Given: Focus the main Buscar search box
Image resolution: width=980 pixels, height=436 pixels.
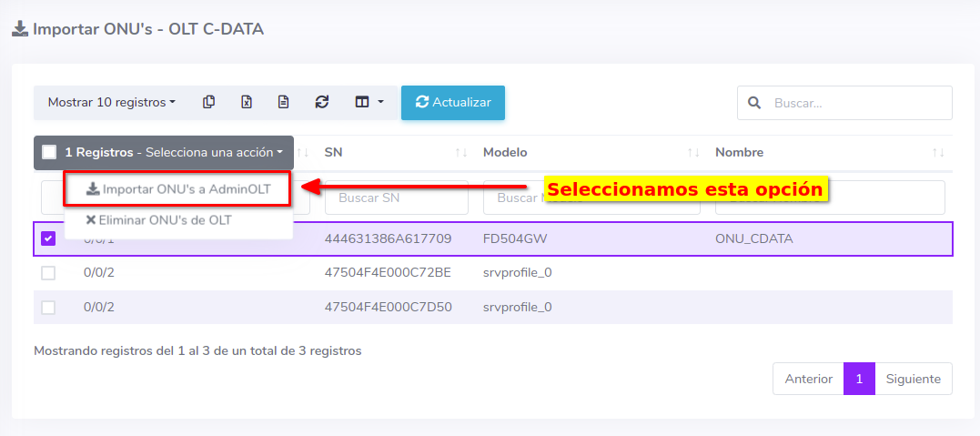Looking at the screenshot, I should (x=855, y=103).
